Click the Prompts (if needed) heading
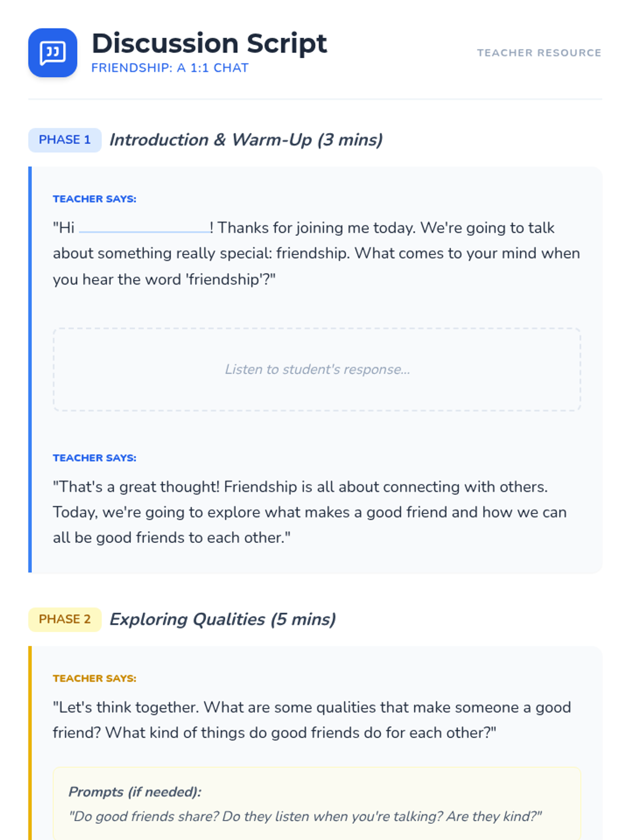The width and height of the screenshot is (630, 840). coord(135,792)
